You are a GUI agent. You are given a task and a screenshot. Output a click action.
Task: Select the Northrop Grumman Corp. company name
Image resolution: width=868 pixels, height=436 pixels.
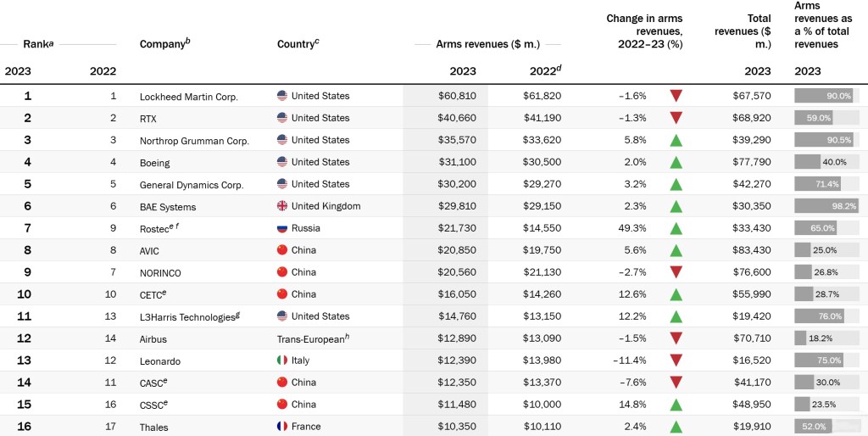[x=194, y=141]
